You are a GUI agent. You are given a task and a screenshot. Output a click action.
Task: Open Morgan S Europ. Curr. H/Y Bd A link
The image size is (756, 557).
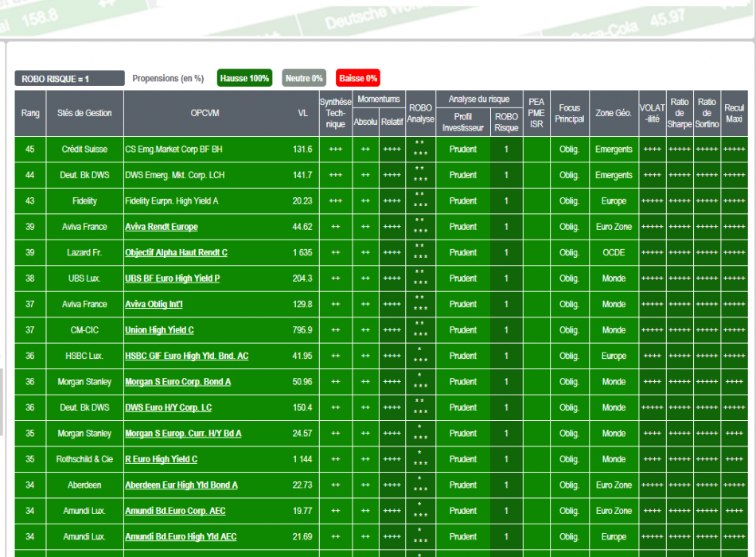[183, 434]
